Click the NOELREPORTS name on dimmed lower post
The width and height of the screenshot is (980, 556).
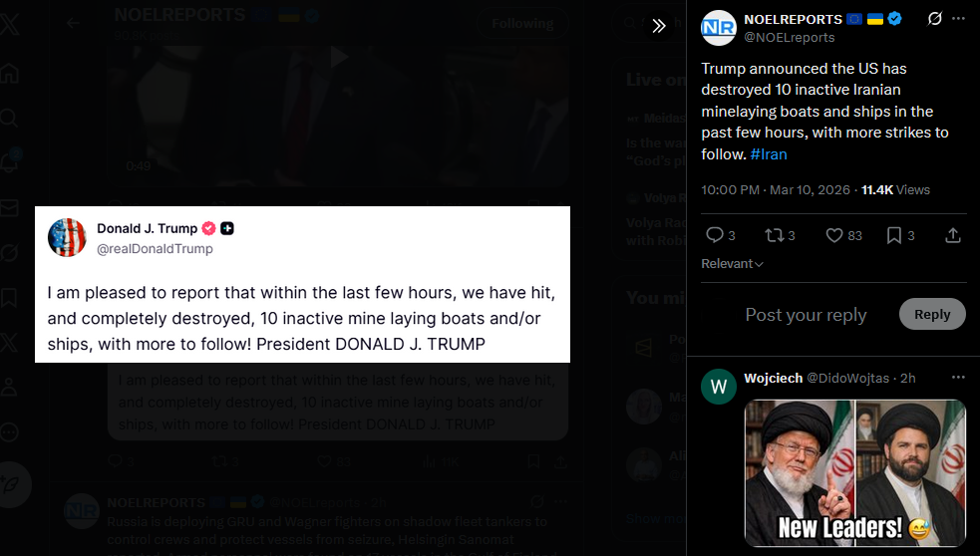coord(156,503)
